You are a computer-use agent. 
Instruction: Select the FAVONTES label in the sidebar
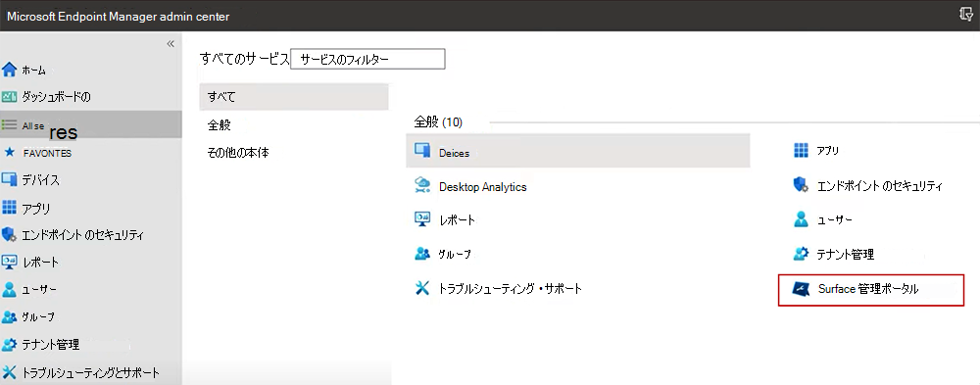[47, 153]
